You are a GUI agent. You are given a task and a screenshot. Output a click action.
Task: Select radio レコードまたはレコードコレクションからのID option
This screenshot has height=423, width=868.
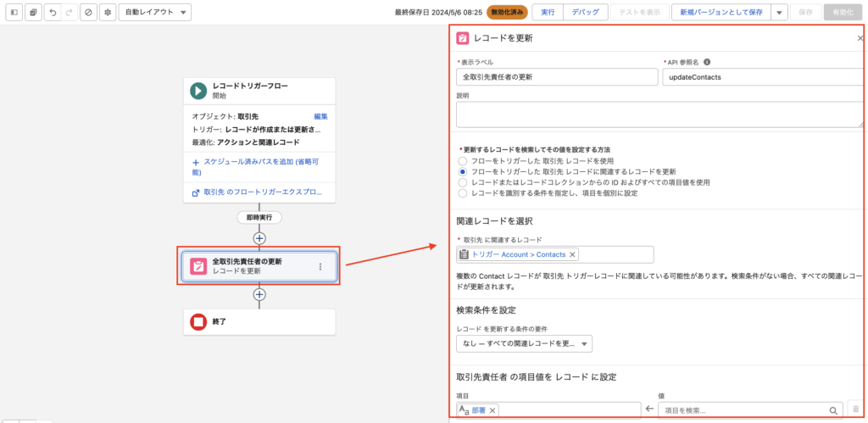coord(462,181)
